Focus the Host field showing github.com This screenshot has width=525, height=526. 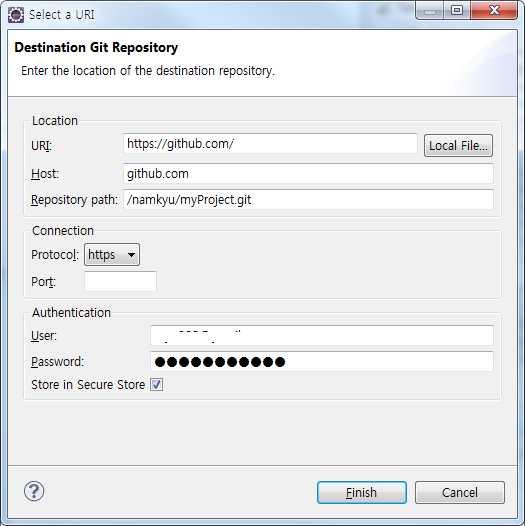[x=308, y=173]
